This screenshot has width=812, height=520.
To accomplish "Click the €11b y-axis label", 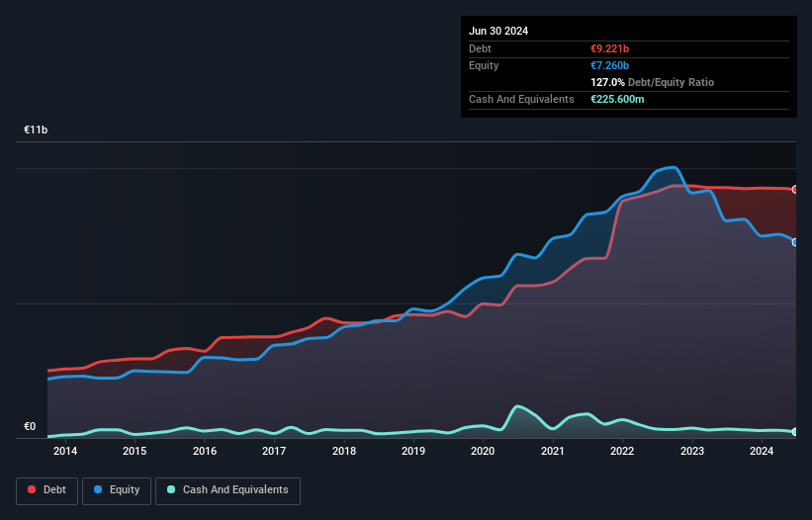I will click(36, 130).
